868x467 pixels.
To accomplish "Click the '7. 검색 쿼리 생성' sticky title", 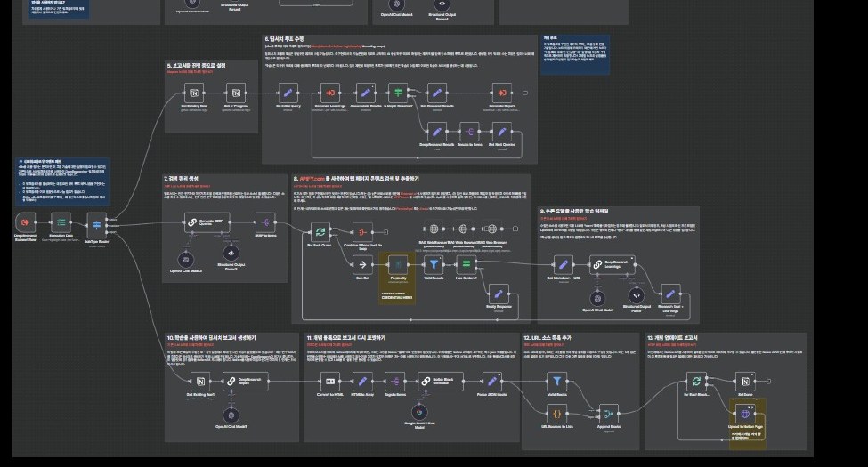I will 181,179.
